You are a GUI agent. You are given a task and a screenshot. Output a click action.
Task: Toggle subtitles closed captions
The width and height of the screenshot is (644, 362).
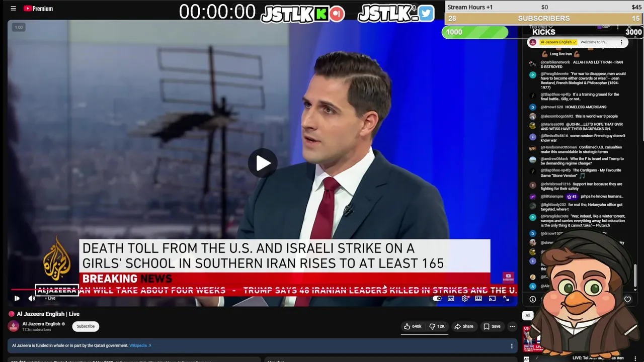[451, 299]
